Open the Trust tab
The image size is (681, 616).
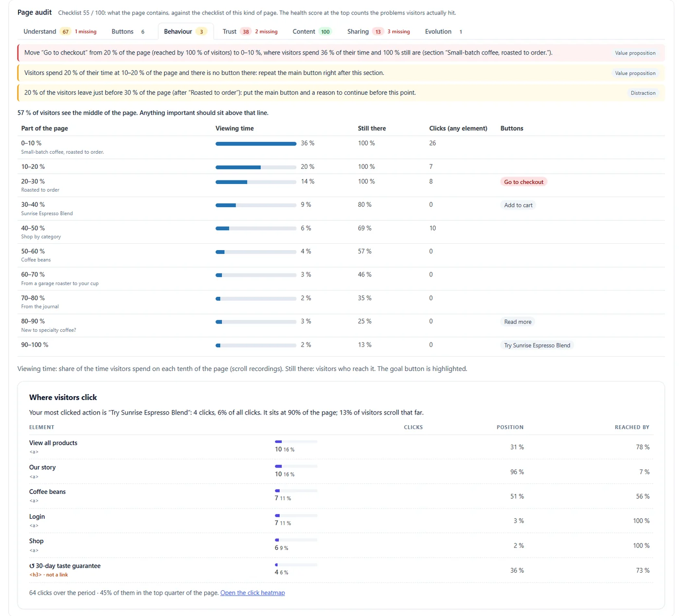pyautogui.click(x=250, y=32)
